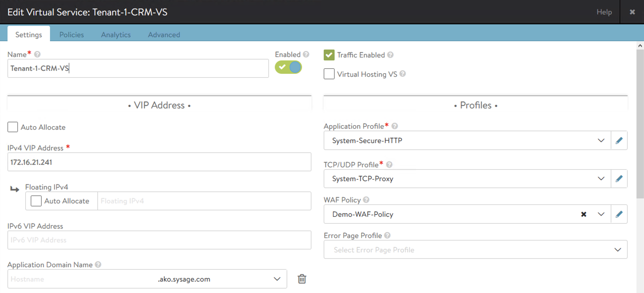Show help for Virtual Hosting VS
Viewport: 644px width, 293px height.
[403, 74]
